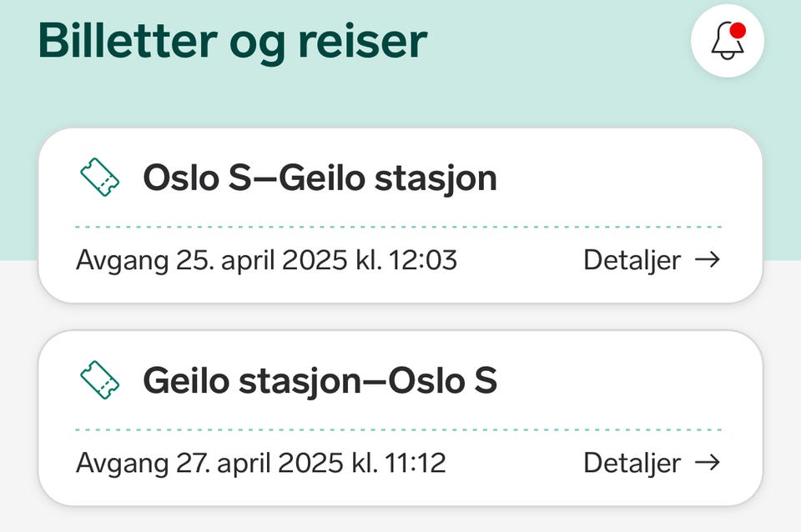This screenshot has height=532, width=801.
Task: Select the Oslo S–Geilo stasjon ticket title
Action: pos(320,178)
